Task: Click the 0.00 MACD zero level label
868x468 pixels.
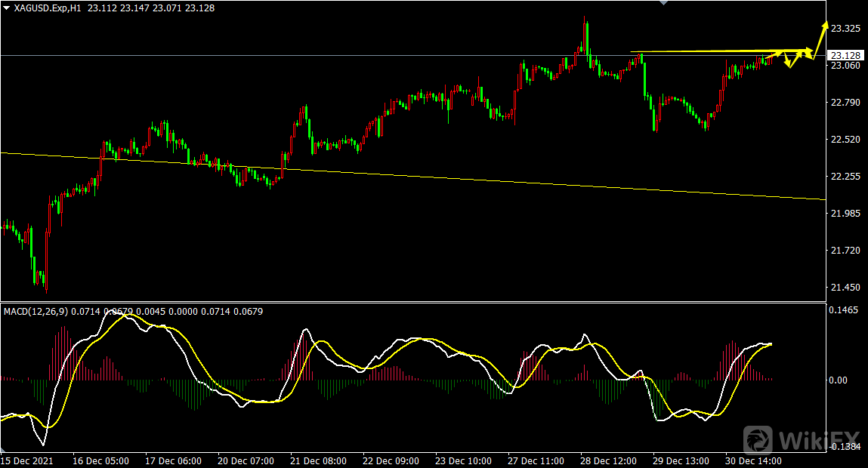Action: coord(838,380)
